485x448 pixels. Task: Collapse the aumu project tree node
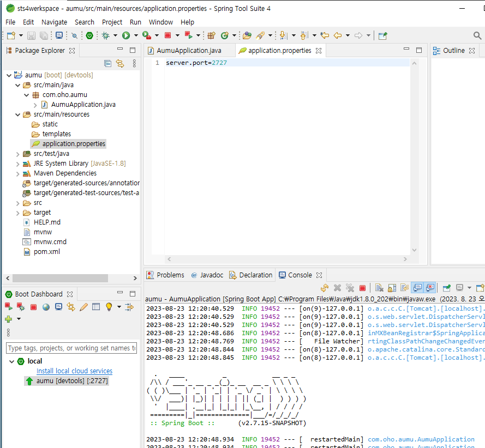pyautogui.click(x=9, y=75)
